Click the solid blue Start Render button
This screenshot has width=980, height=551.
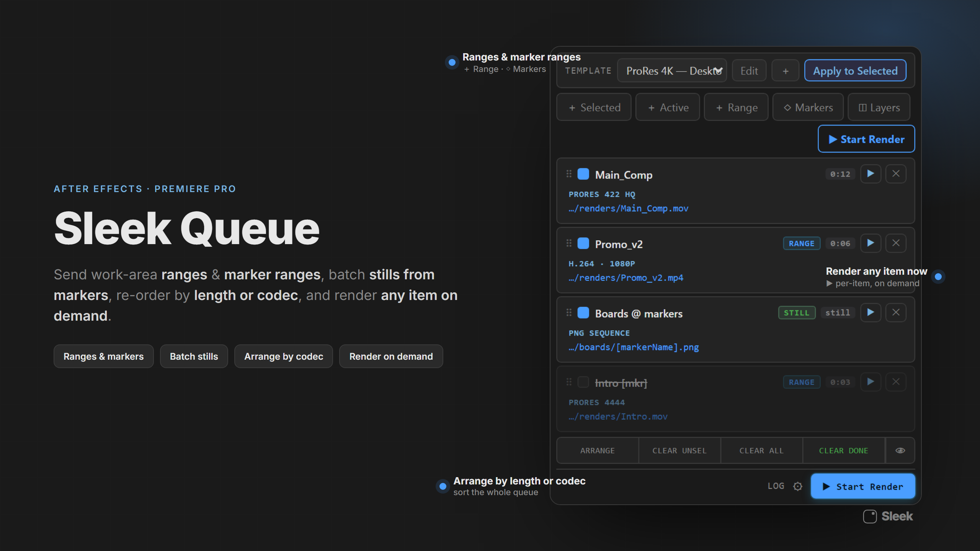[863, 486]
